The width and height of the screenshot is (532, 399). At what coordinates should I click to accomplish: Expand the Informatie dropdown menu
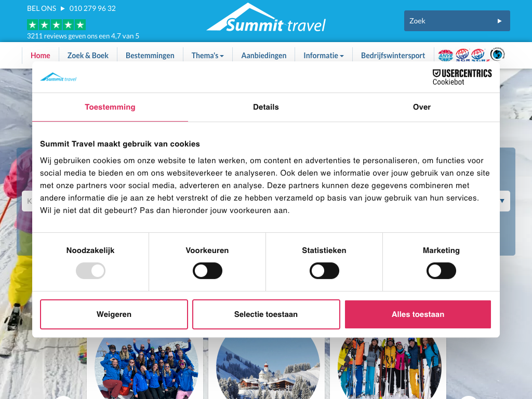point(323,56)
